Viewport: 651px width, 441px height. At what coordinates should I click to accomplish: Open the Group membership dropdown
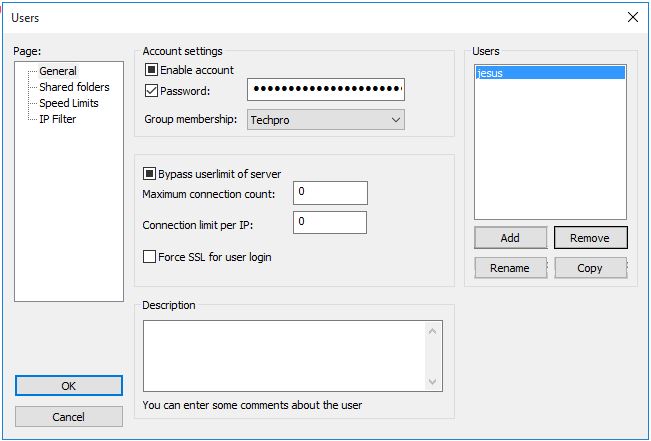(326, 120)
